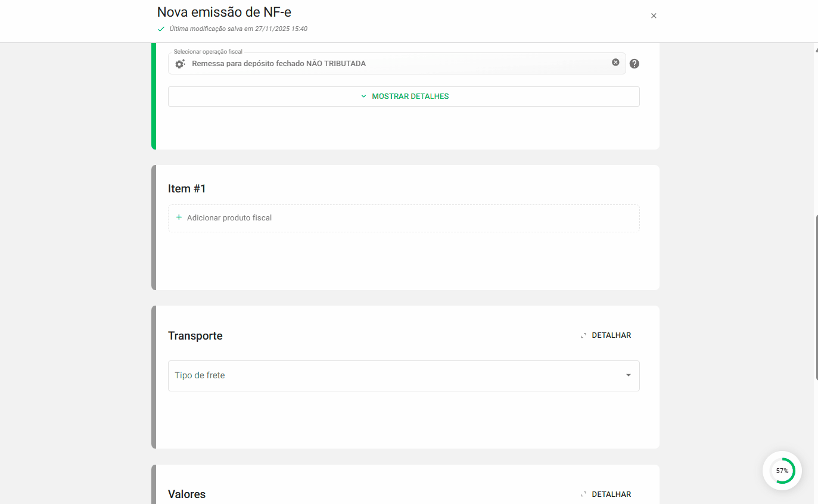Open the help question mark icon
Image resolution: width=818 pixels, height=504 pixels.
pyautogui.click(x=634, y=64)
